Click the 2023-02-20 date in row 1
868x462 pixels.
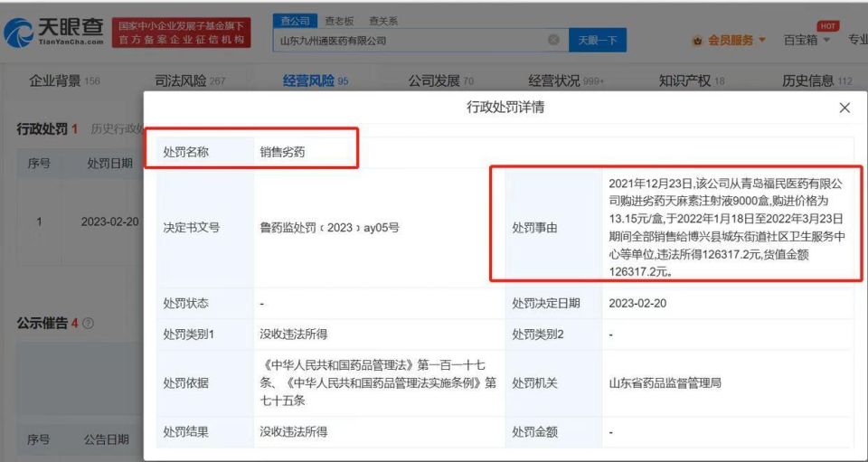(x=109, y=222)
